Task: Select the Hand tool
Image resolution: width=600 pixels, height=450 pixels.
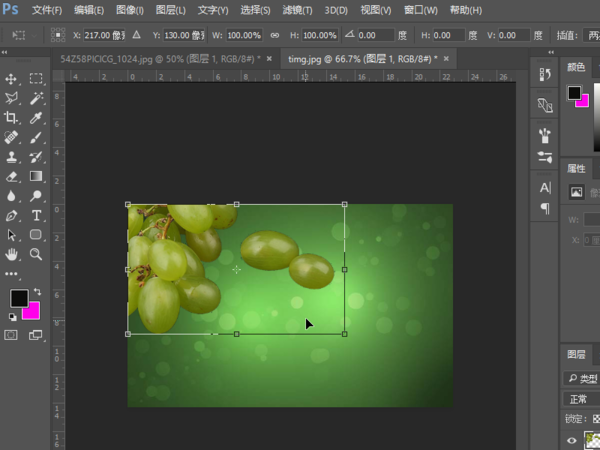Action: [12, 254]
